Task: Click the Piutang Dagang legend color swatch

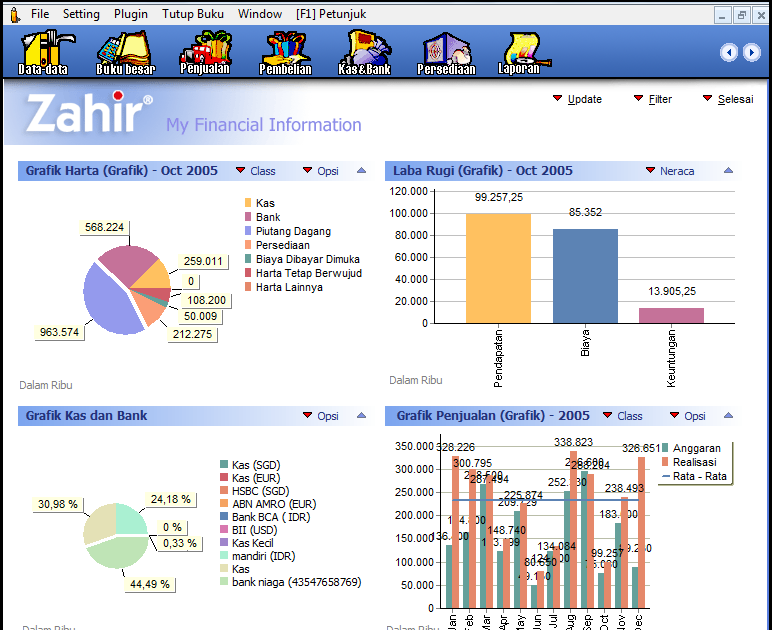Action: pos(248,231)
